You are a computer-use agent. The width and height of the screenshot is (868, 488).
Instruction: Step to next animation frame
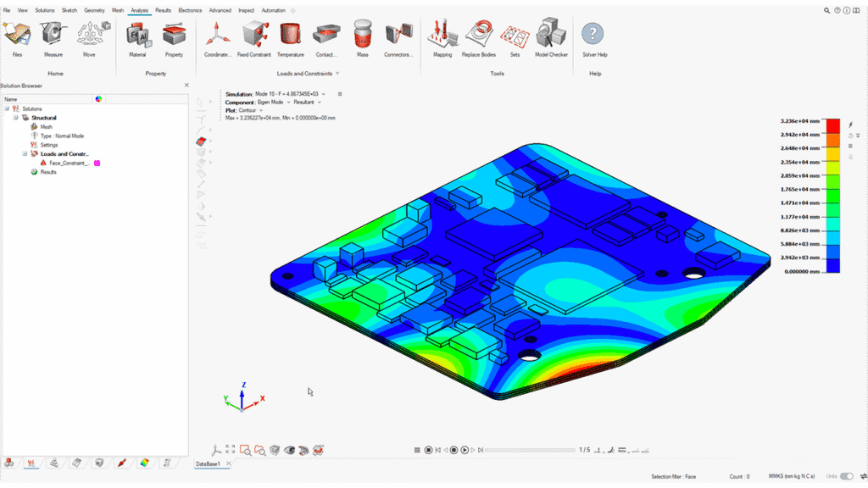[473, 451]
